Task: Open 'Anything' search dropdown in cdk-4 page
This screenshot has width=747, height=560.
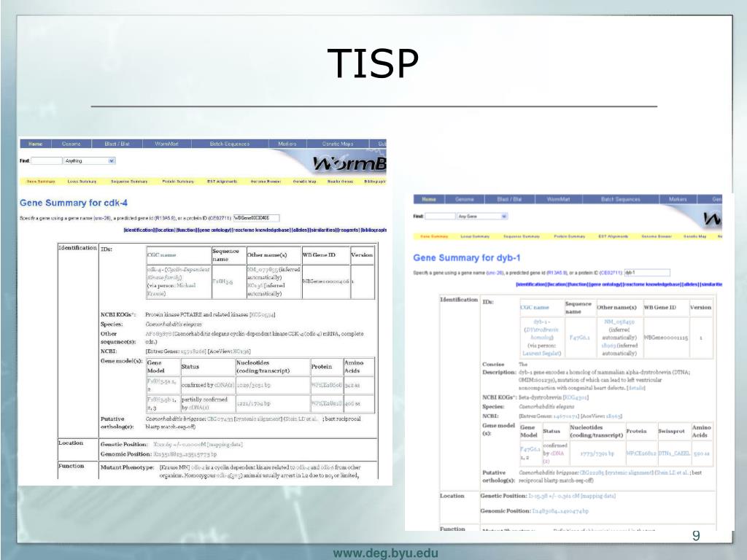Action: (x=90, y=161)
